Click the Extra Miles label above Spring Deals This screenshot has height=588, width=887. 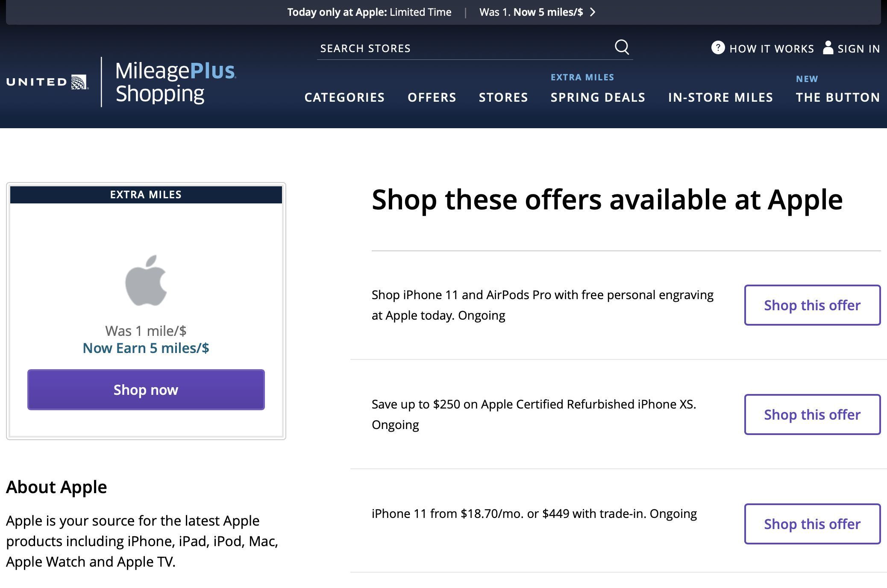point(582,77)
